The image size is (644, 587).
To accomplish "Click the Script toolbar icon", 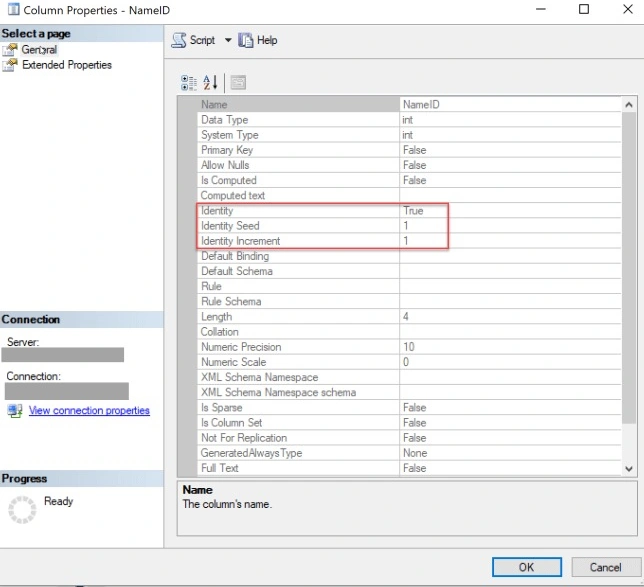I will coord(179,40).
